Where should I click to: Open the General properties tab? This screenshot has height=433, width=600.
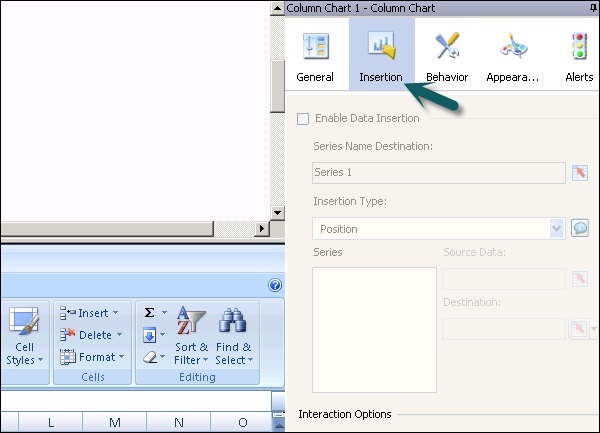315,56
